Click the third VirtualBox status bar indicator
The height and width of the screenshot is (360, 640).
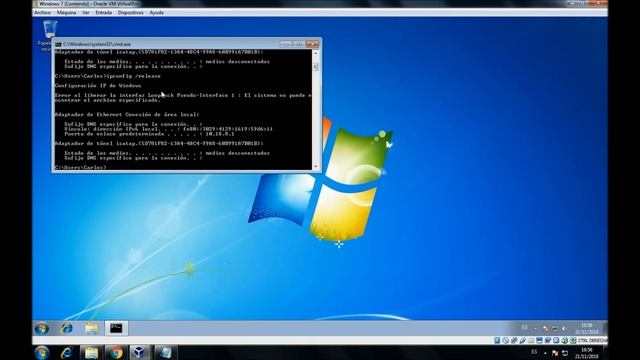(514, 340)
